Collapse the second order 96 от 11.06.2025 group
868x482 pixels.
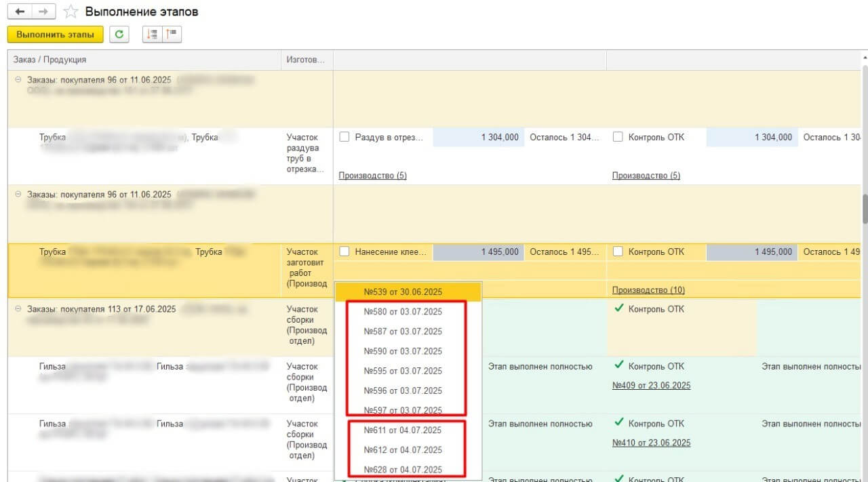pyautogui.click(x=18, y=195)
